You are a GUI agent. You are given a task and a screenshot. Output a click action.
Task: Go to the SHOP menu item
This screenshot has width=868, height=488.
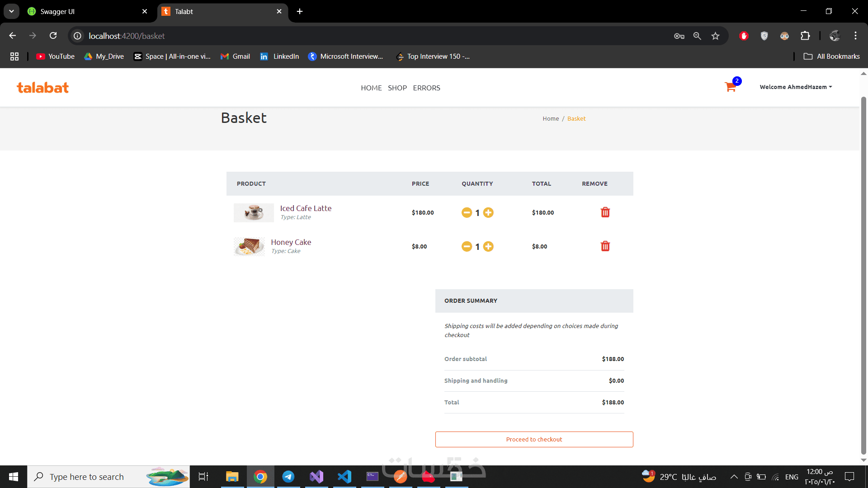pyautogui.click(x=397, y=88)
